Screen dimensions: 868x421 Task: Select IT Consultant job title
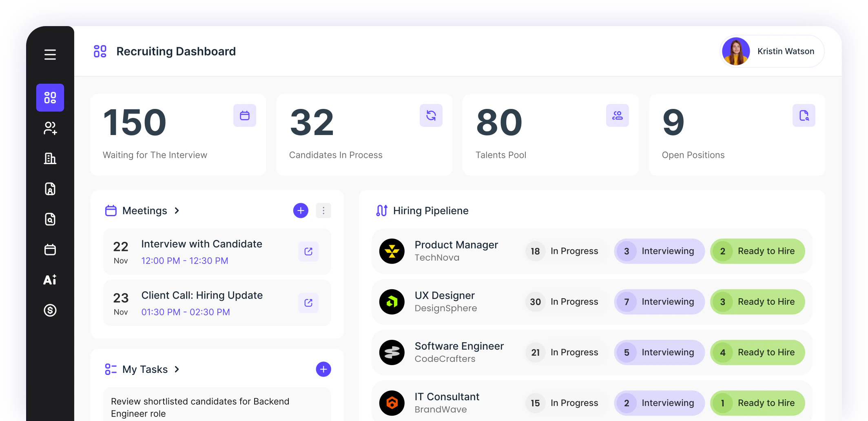pos(447,397)
